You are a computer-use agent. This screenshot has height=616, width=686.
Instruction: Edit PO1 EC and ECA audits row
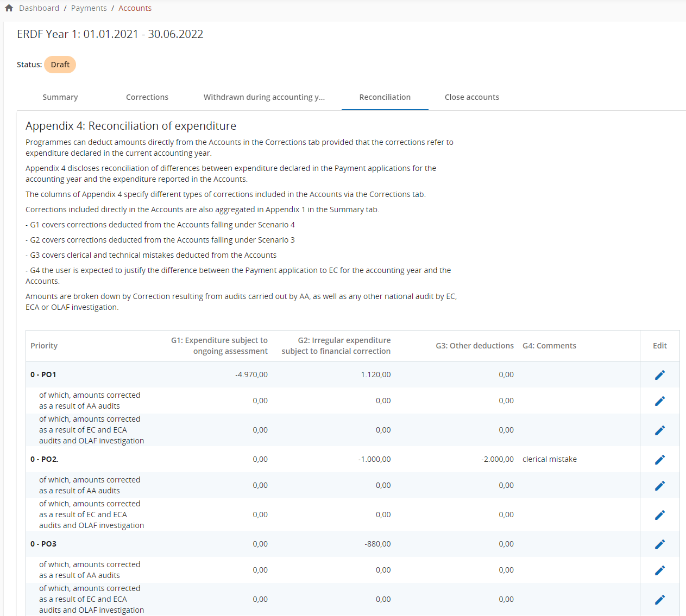click(659, 430)
